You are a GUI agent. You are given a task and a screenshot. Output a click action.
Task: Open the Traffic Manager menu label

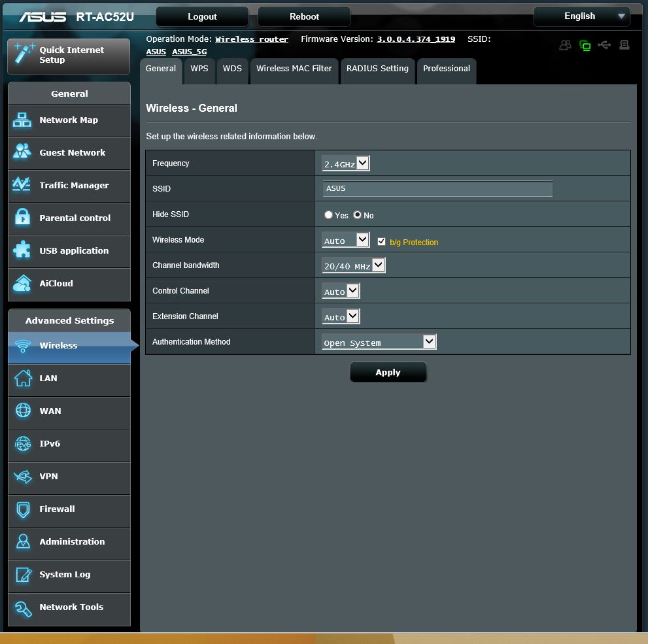point(74,185)
